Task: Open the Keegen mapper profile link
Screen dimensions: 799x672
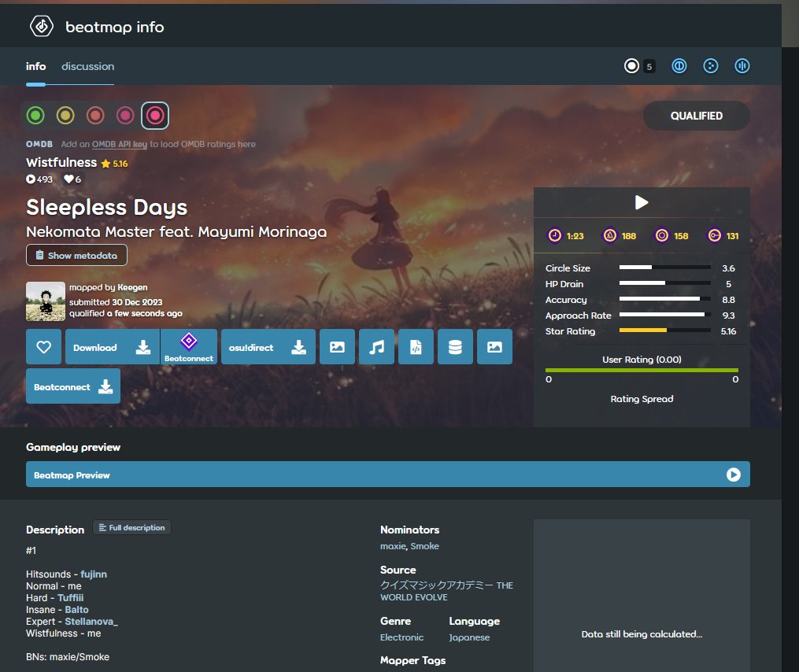Action: (x=132, y=287)
